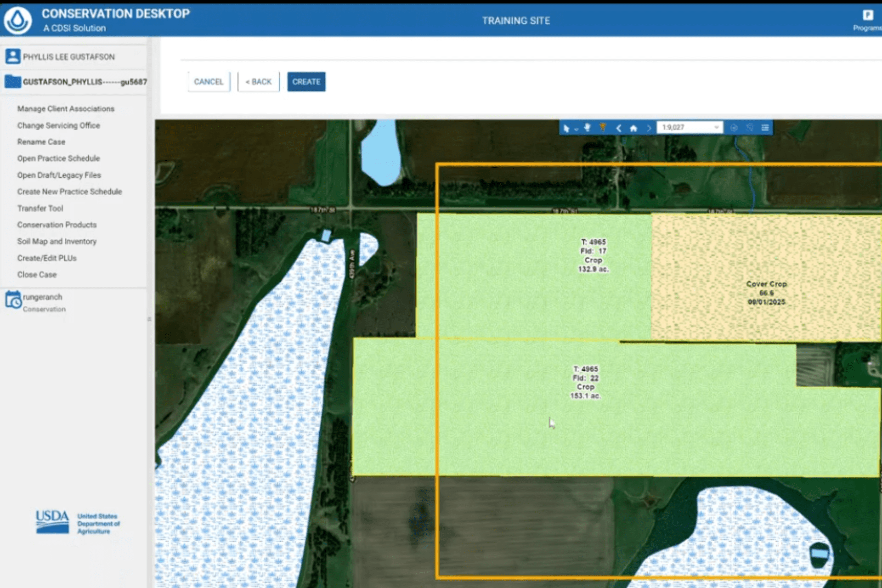Return map to home extent

[x=633, y=128]
